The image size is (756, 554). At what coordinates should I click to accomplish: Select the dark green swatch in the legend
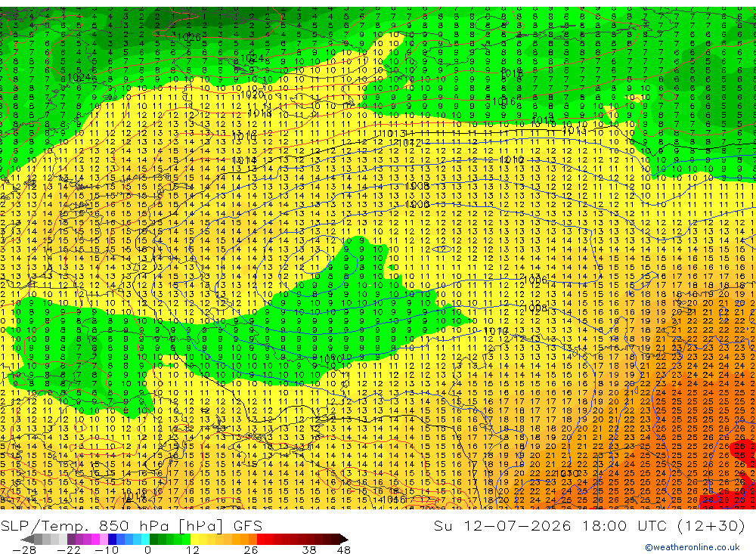click(x=153, y=540)
